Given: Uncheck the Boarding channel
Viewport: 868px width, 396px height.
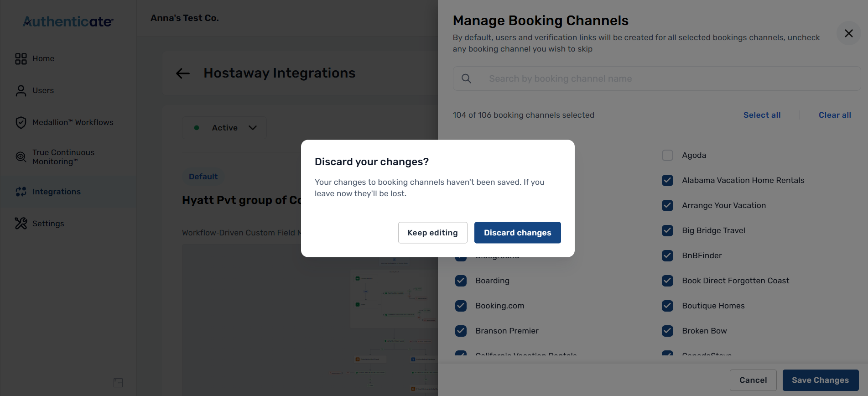Looking at the screenshot, I should pyautogui.click(x=461, y=281).
